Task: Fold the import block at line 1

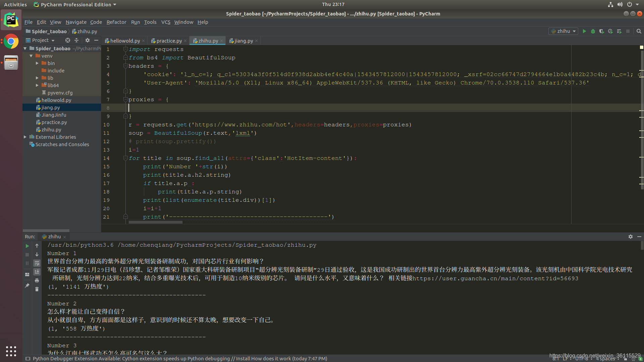Action: (x=125, y=49)
